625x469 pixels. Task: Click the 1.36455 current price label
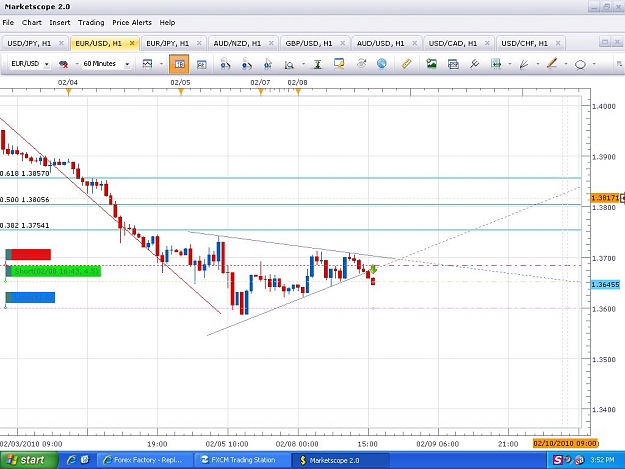tap(605, 285)
